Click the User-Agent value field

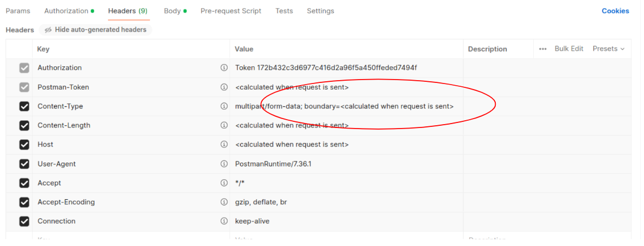pyautogui.click(x=345, y=164)
